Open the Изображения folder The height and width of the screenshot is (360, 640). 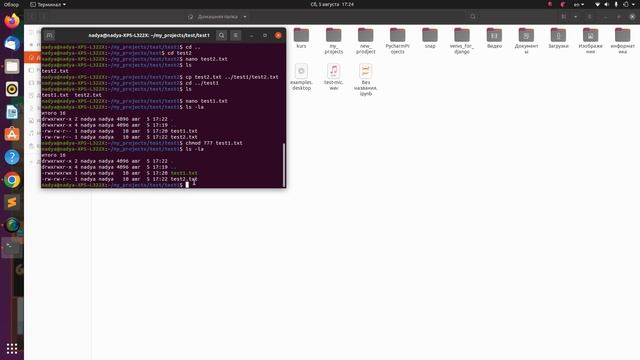click(x=590, y=41)
